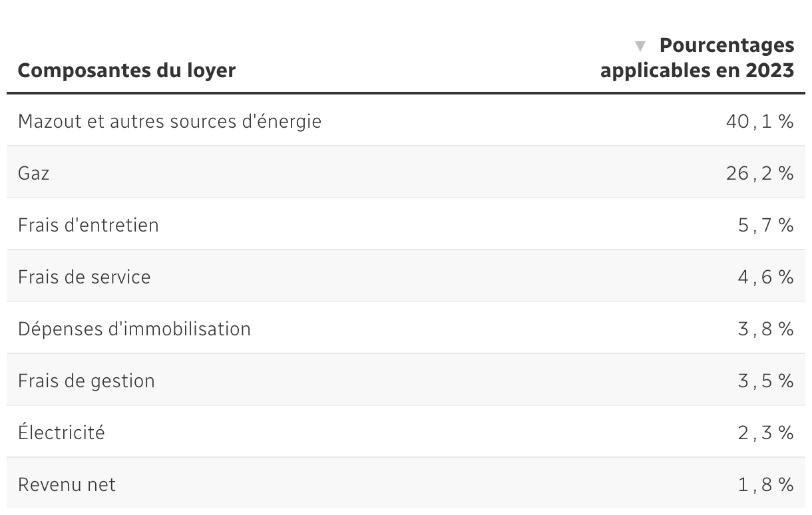Click the 4,6 % value cell
This screenshot has width=812, height=515.
pyautogui.click(x=766, y=277)
